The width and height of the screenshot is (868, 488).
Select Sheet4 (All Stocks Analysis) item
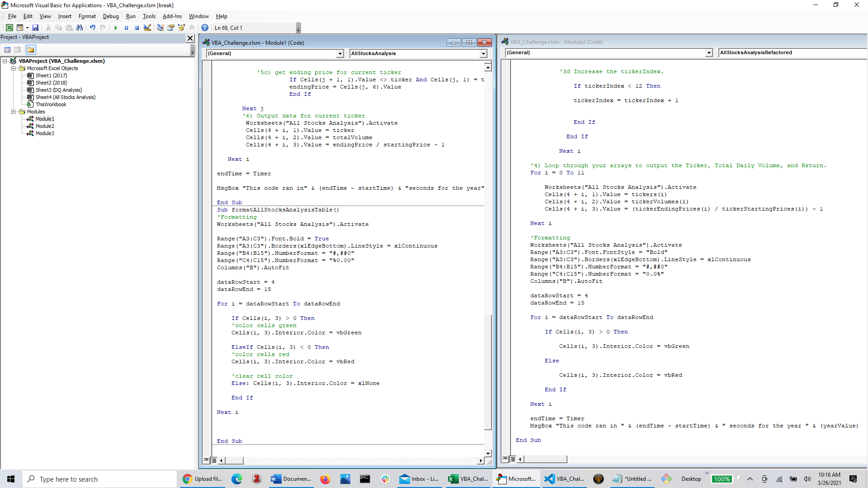65,97
